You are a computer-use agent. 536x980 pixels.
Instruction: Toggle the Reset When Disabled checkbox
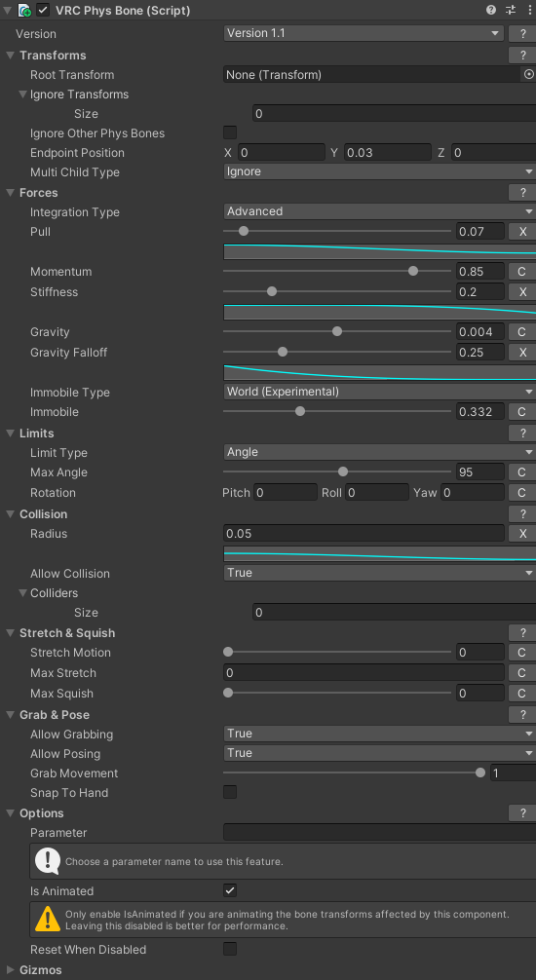230,949
